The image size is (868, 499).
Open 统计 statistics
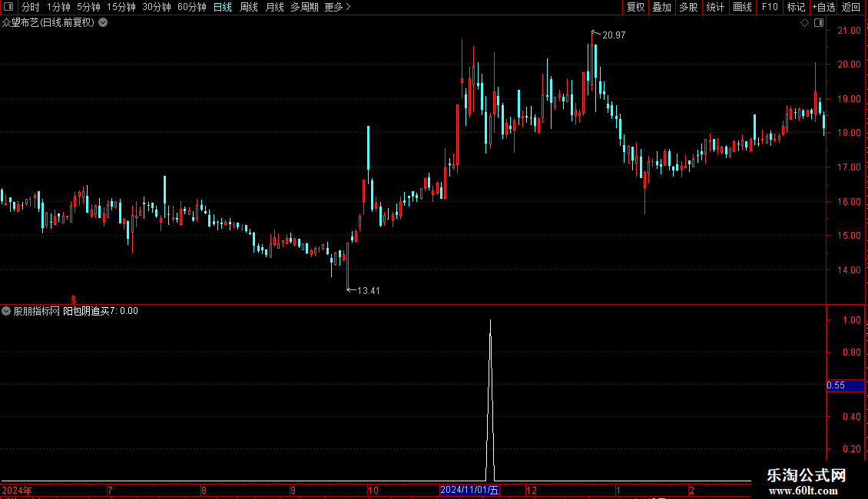(x=715, y=7)
